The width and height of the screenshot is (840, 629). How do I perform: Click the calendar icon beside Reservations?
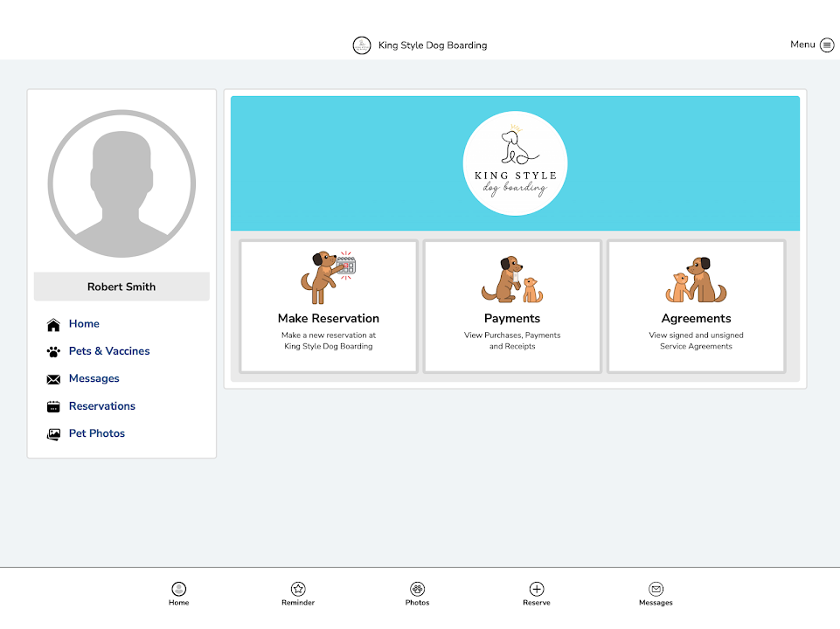point(53,406)
